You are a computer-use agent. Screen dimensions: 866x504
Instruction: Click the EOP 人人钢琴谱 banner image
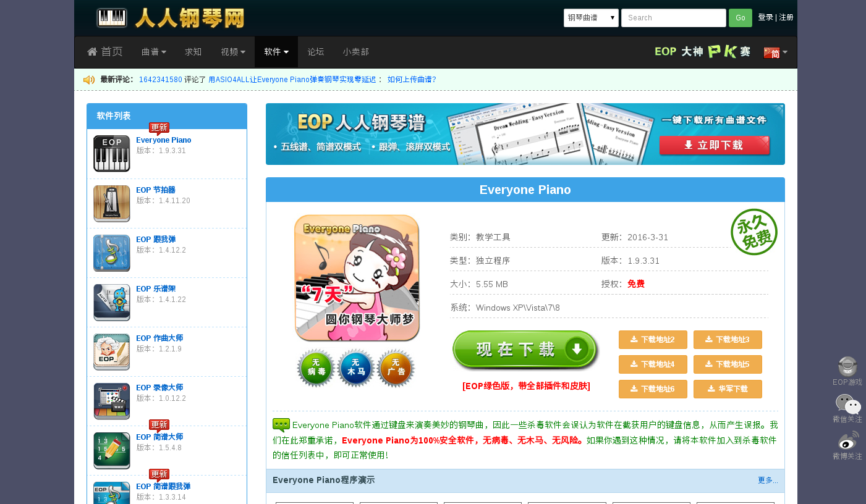[525, 134]
